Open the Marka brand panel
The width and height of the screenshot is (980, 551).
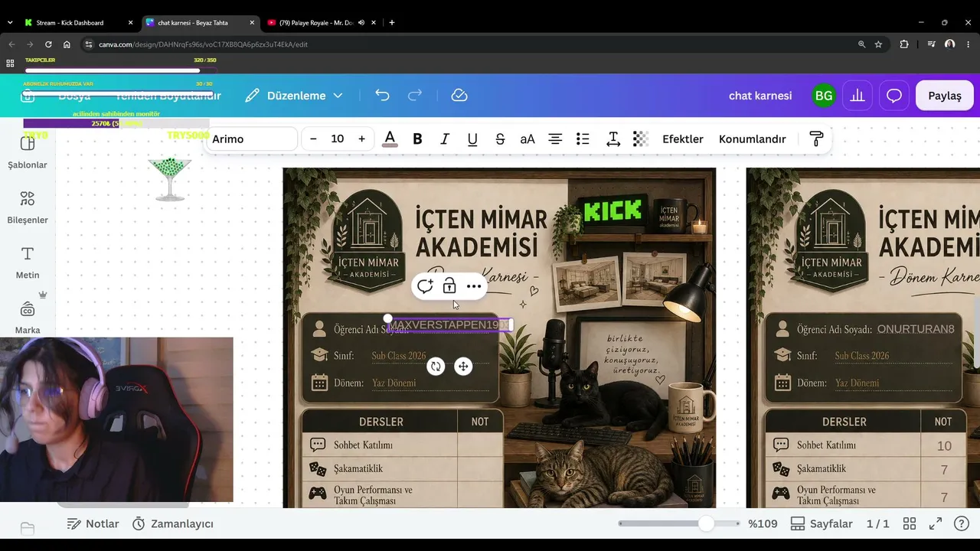(28, 318)
